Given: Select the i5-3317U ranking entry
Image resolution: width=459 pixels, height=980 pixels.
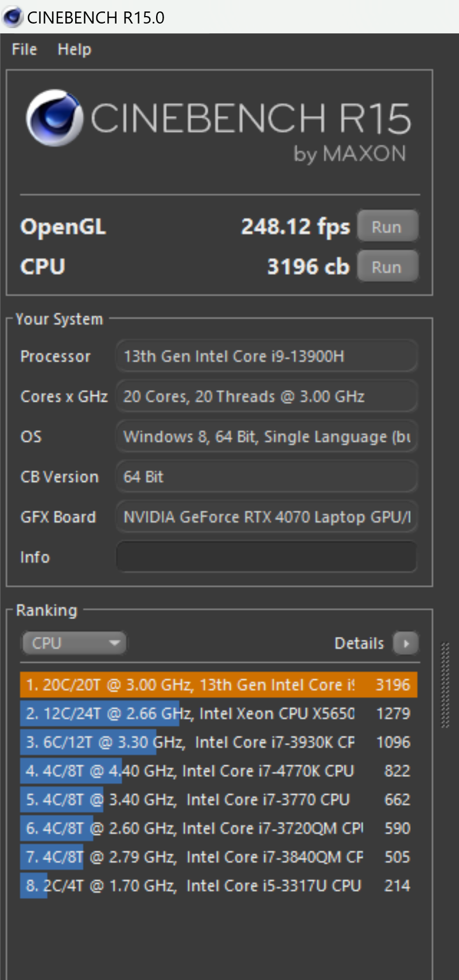Looking at the screenshot, I should click(219, 886).
